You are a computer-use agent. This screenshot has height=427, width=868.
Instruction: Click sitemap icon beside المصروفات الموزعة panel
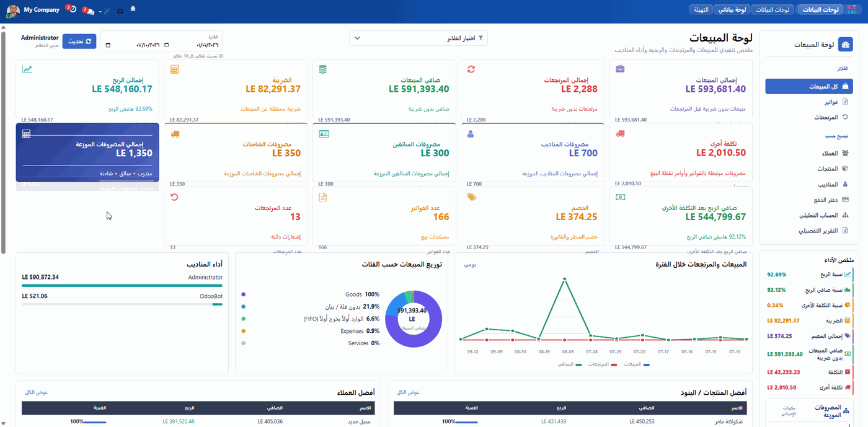click(846, 411)
